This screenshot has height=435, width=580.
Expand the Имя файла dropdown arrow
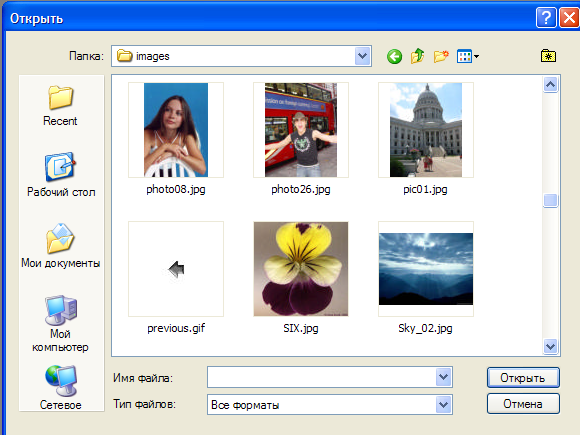tap(444, 377)
